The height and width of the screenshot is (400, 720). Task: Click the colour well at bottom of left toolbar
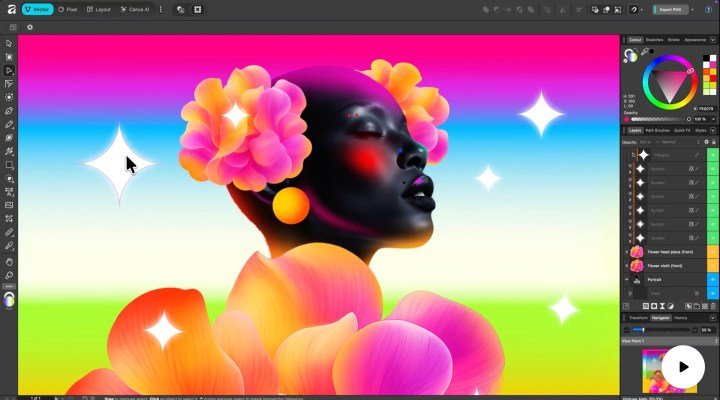click(x=9, y=299)
